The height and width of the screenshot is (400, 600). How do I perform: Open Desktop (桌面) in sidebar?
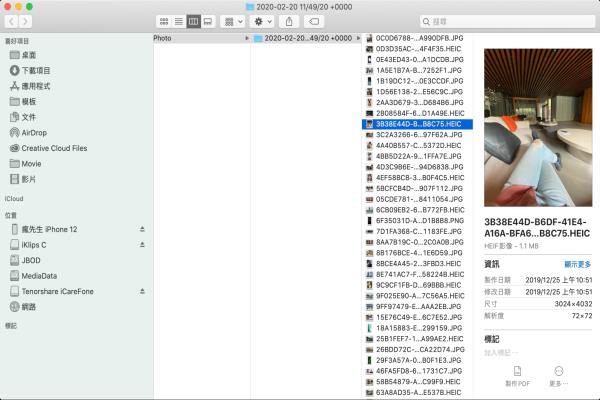pyautogui.click(x=23, y=55)
